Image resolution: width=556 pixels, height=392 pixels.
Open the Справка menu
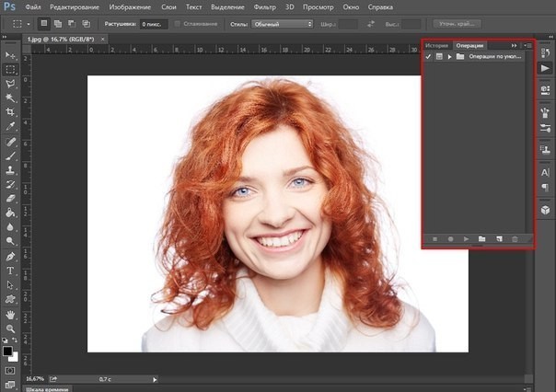[380, 6]
